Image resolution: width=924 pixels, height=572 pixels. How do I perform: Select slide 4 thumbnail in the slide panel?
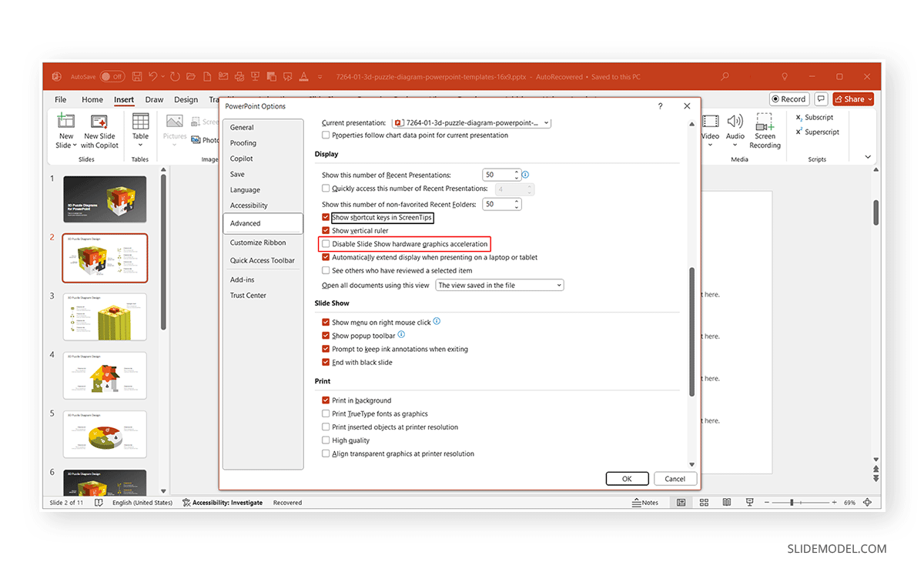pos(105,376)
